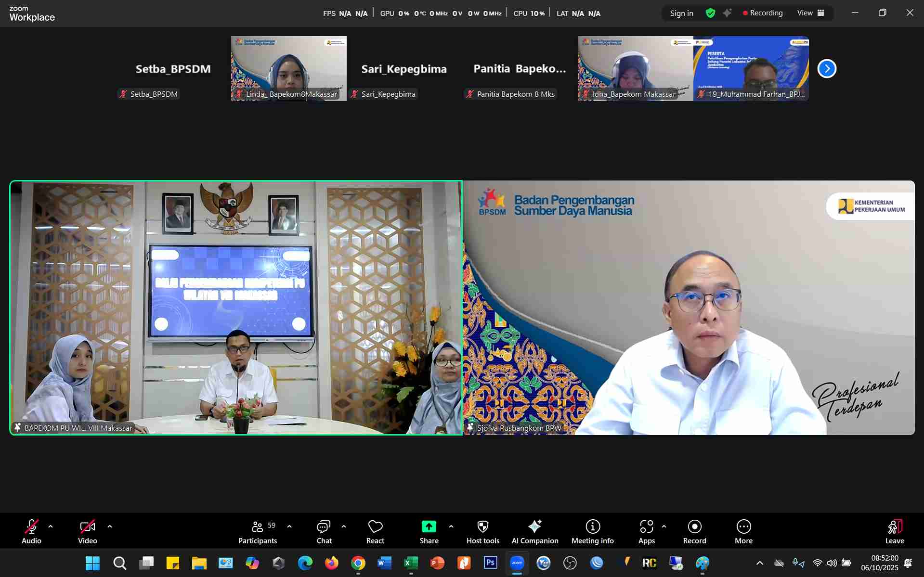
Task: Toggle the Record button
Action: [x=694, y=532]
